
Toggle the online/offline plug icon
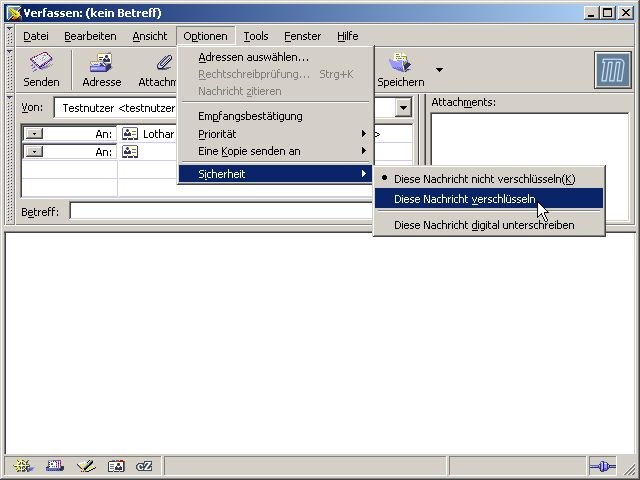pyautogui.click(x=601, y=466)
